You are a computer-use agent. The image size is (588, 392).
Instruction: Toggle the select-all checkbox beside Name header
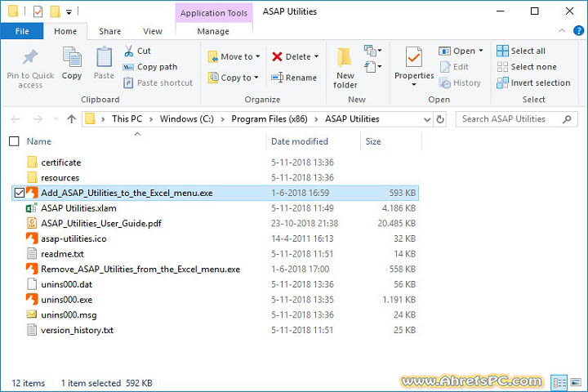coord(14,141)
